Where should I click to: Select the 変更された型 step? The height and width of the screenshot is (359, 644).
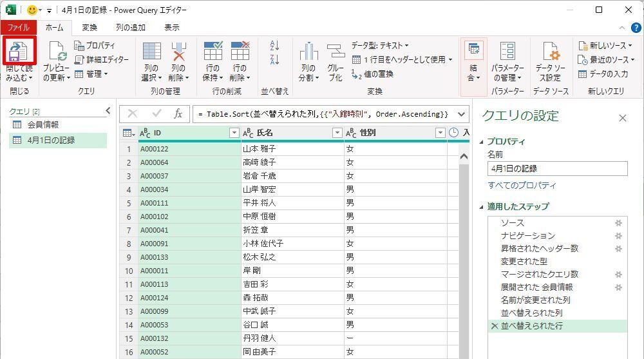(x=558, y=262)
